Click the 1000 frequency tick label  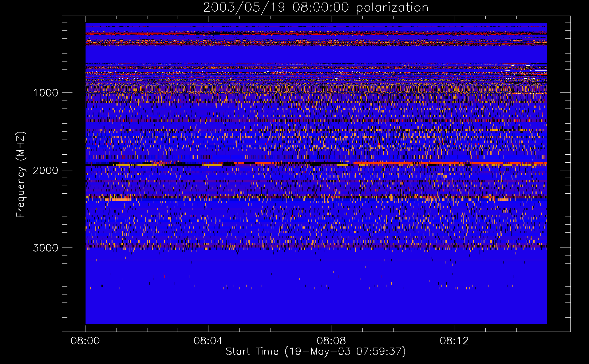click(46, 93)
